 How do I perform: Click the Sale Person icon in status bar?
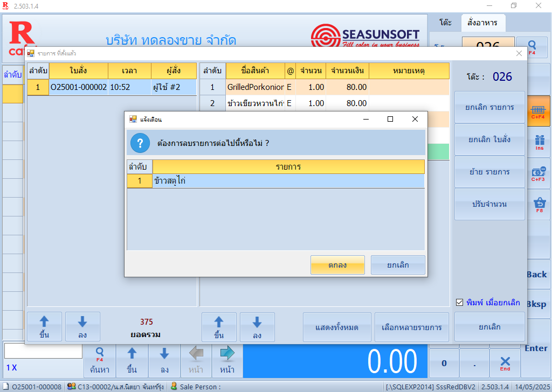pyautogui.click(x=174, y=386)
